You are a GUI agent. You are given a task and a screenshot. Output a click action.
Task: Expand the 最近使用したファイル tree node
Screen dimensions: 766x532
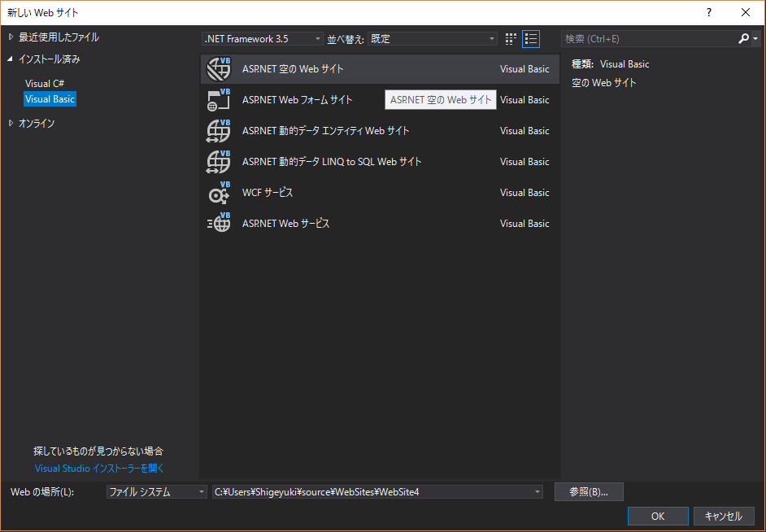(x=11, y=37)
